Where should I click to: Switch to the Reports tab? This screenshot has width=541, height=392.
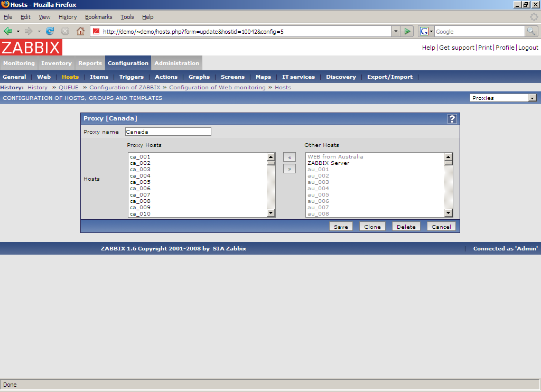click(x=90, y=63)
